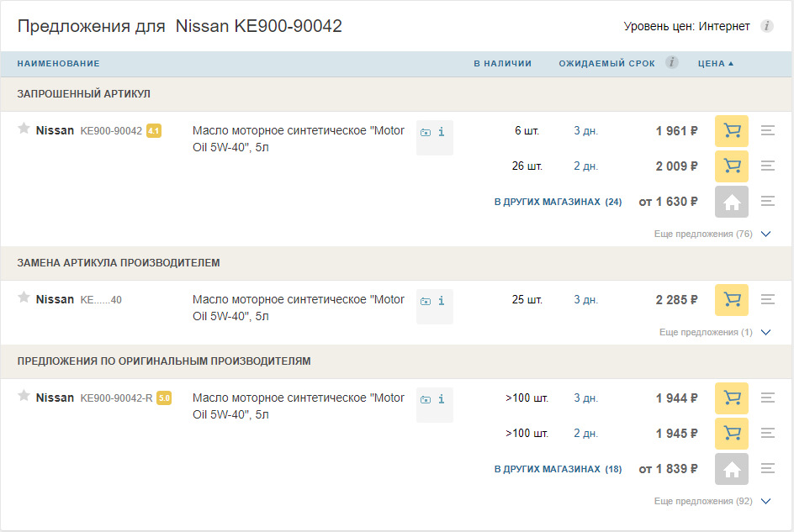Expand 'Еще предложения (1)'
Image resolution: width=794 pixels, height=532 pixels.
coord(714,332)
